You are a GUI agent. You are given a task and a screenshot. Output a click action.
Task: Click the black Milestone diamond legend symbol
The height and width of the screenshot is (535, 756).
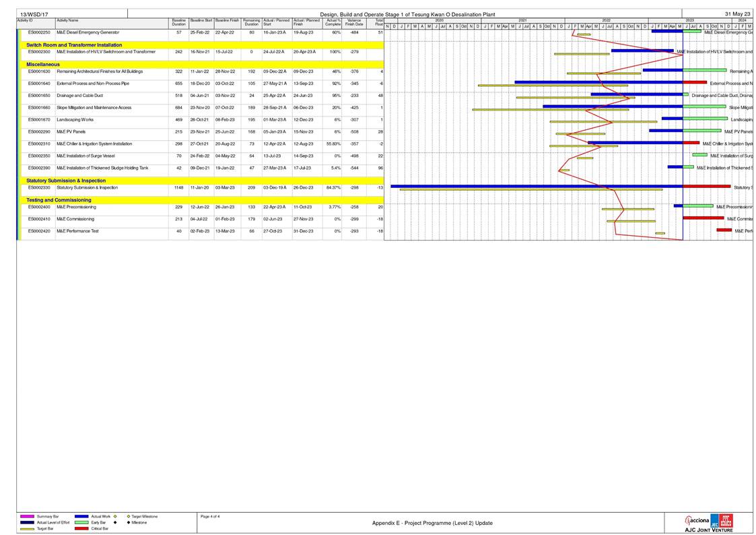(x=128, y=522)
